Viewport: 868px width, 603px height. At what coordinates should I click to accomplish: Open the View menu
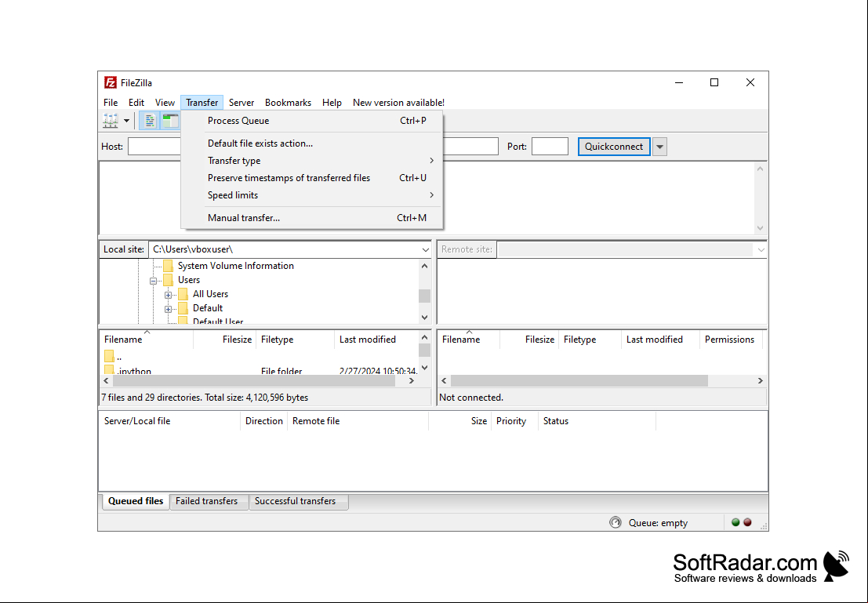(x=165, y=103)
